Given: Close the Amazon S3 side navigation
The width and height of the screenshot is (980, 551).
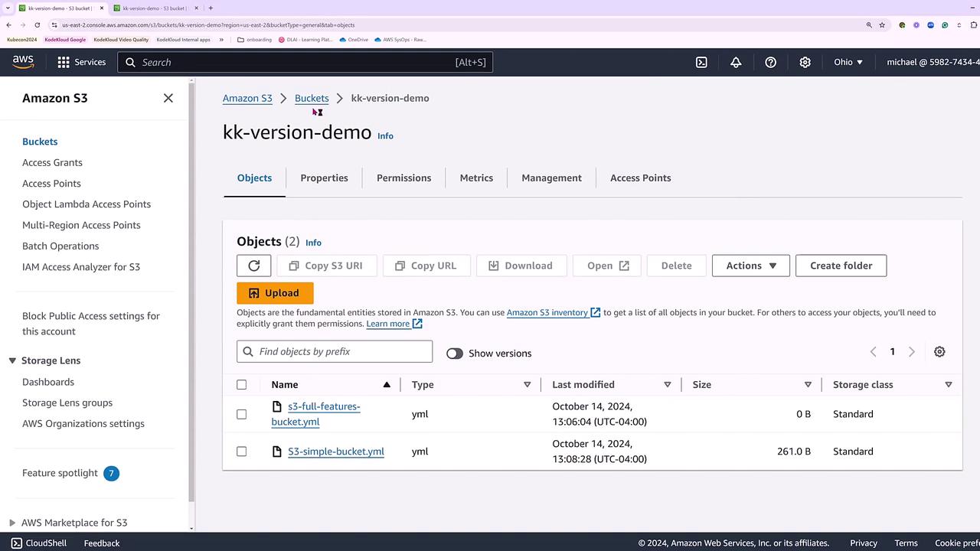Looking at the screenshot, I should click(x=168, y=98).
